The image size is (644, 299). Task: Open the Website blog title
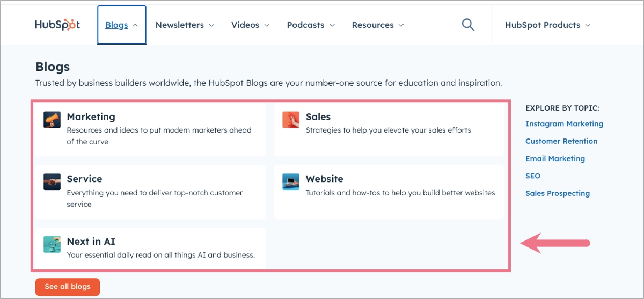point(324,179)
